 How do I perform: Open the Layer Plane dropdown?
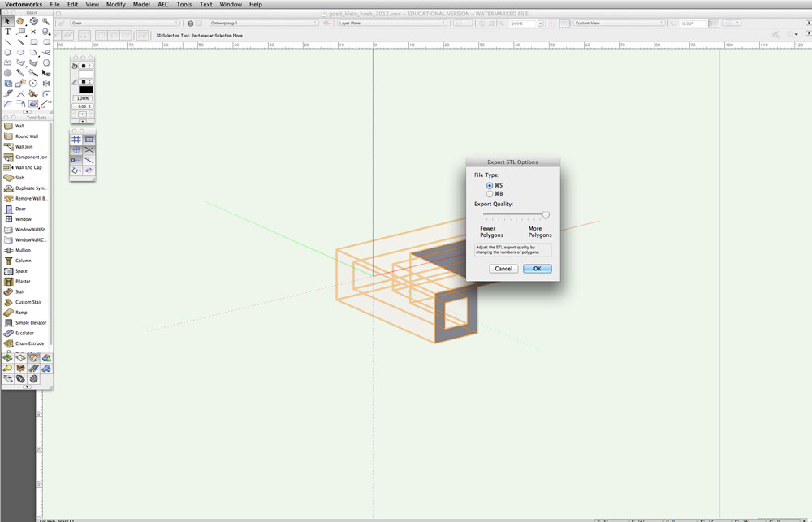pos(392,24)
